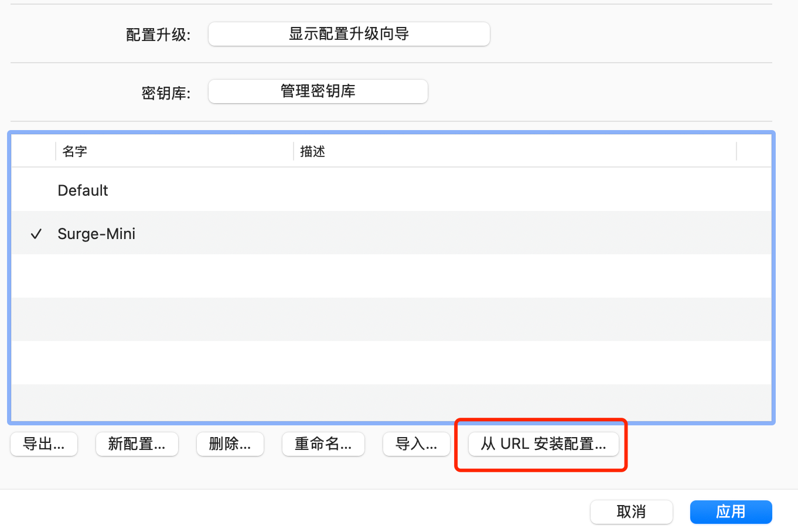This screenshot has width=798, height=532.
Task: Sort by the 名字 column header
Action: [75, 152]
